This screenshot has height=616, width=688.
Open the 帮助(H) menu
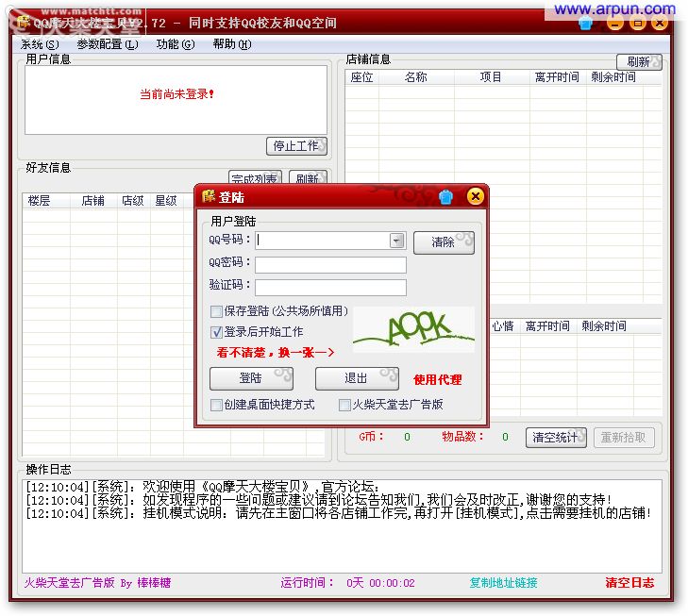pos(232,44)
